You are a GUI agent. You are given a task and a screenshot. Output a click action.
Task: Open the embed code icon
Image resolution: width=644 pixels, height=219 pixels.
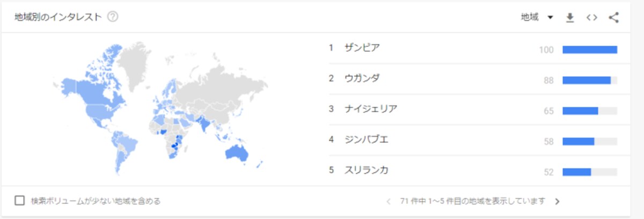[591, 18]
